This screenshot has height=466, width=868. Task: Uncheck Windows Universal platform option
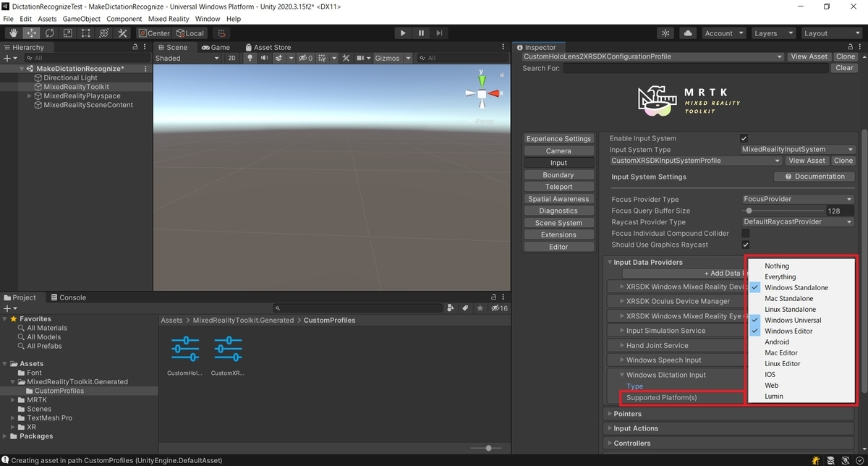(802, 320)
